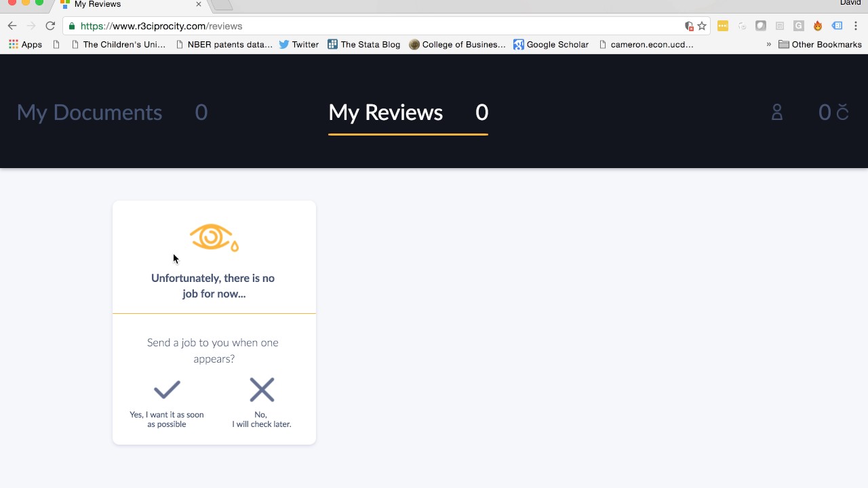Screen dimensions: 868x488
Task: Click 'No, I will check later.'
Action: coord(262,419)
